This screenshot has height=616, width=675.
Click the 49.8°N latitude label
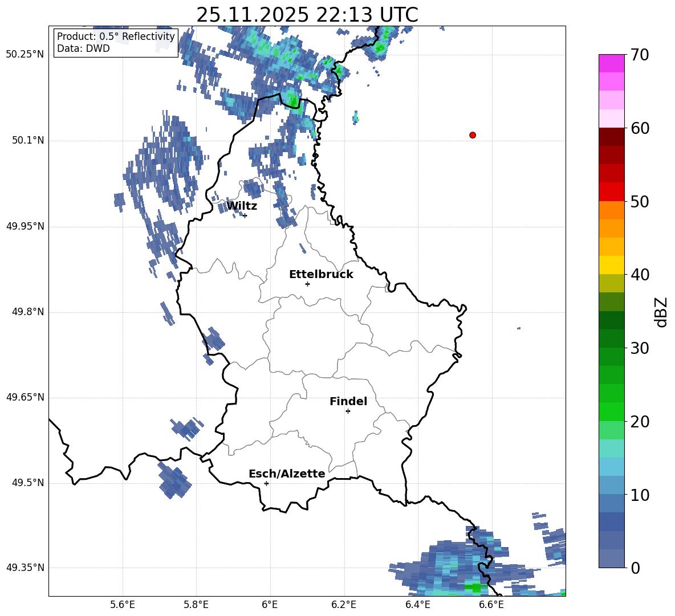point(28,312)
